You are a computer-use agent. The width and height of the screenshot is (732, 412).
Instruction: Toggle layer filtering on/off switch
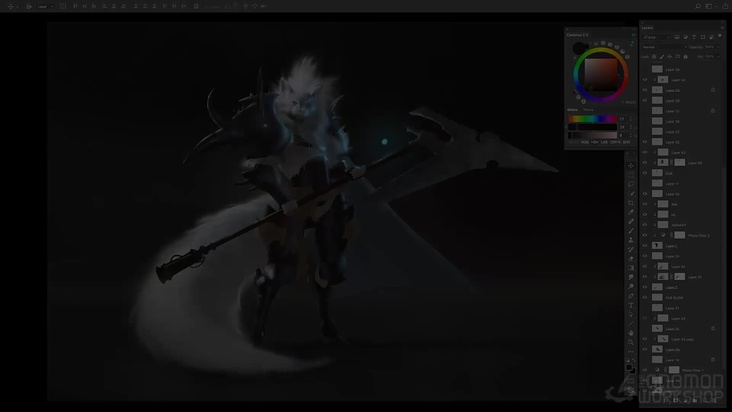[x=720, y=36]
